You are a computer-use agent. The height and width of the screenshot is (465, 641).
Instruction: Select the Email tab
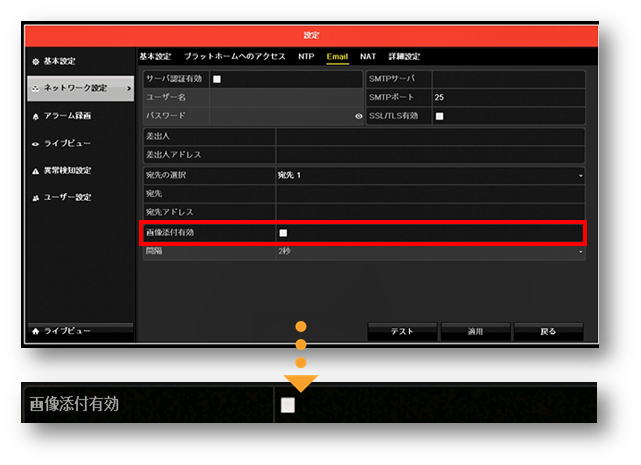[337, 57]
